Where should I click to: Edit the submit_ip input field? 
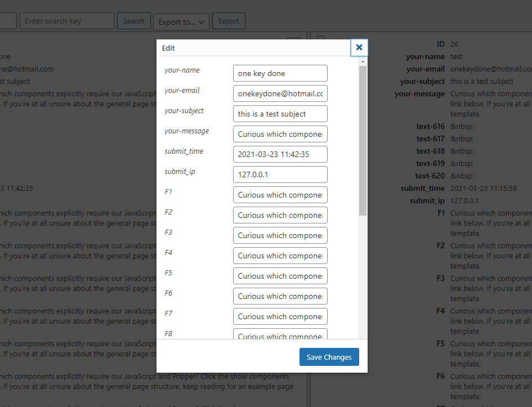(x=280, y=175)
